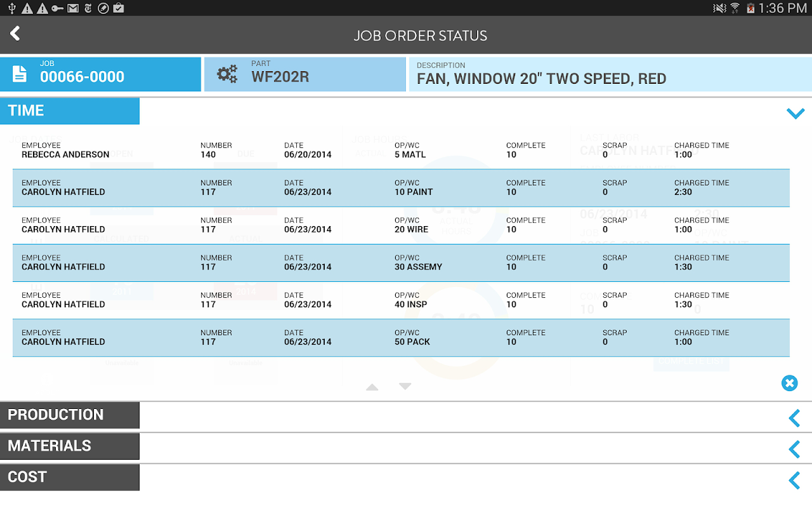
Task: Tap the job document icon
Action: [20, 74]
